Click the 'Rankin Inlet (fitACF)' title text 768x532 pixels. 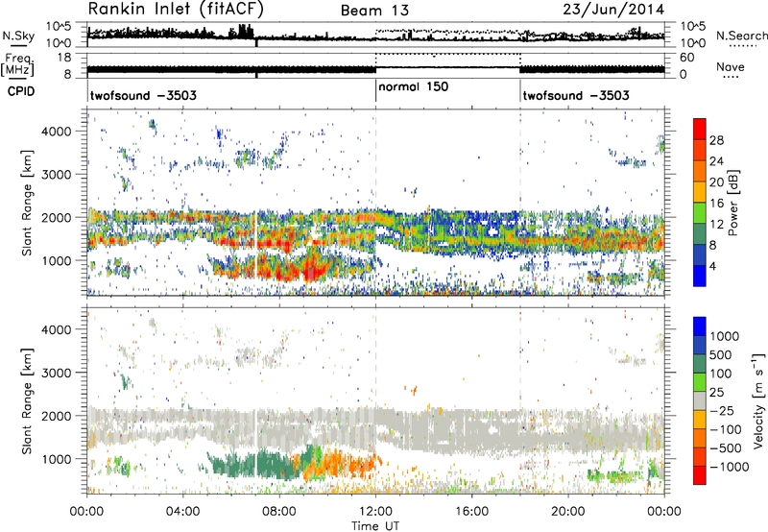click(176, 10)
